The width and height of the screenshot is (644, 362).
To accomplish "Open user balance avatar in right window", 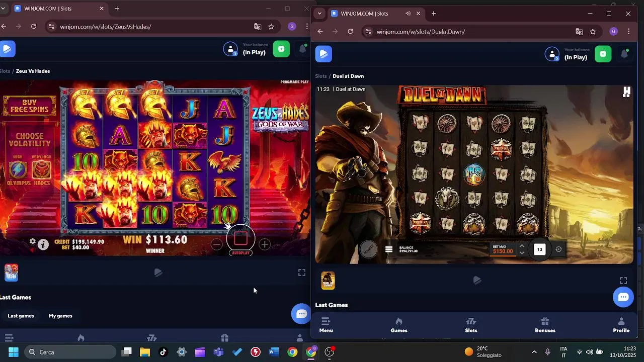I will (x=552, y=54).
